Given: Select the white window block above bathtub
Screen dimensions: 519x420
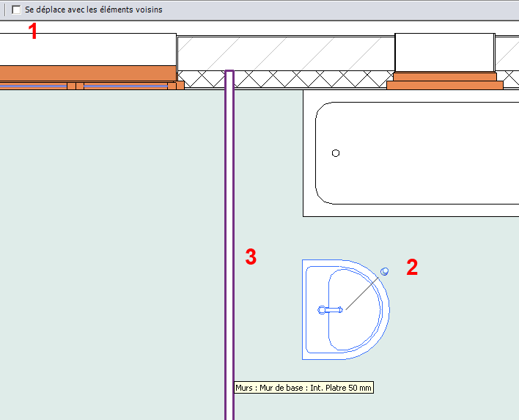Looking at the screenshot, I should point(444,51).
